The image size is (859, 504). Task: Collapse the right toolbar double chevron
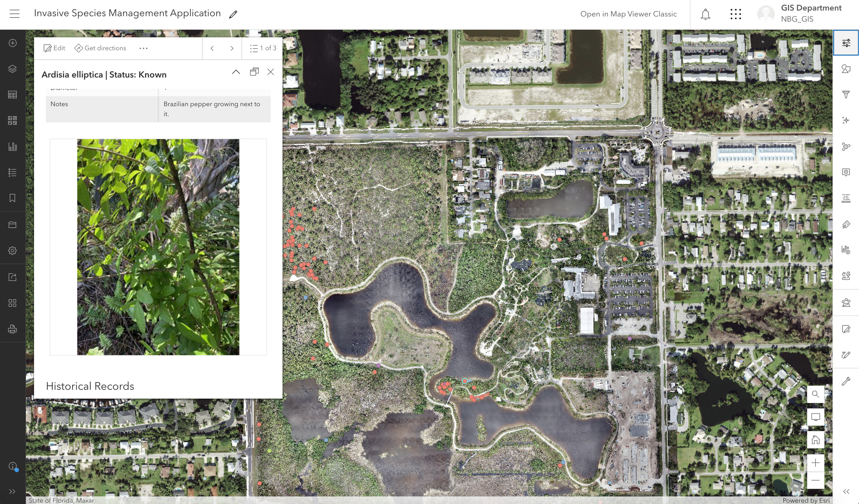click(x=846, y=491)
